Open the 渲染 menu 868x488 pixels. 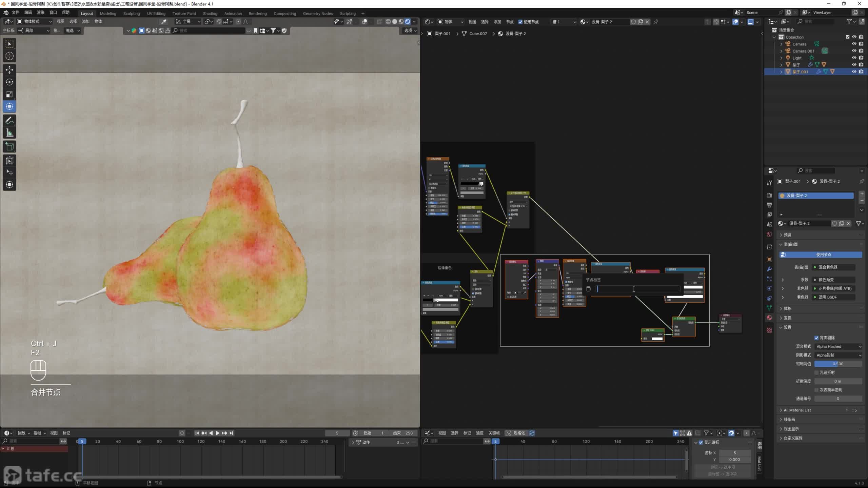point(40,13)
